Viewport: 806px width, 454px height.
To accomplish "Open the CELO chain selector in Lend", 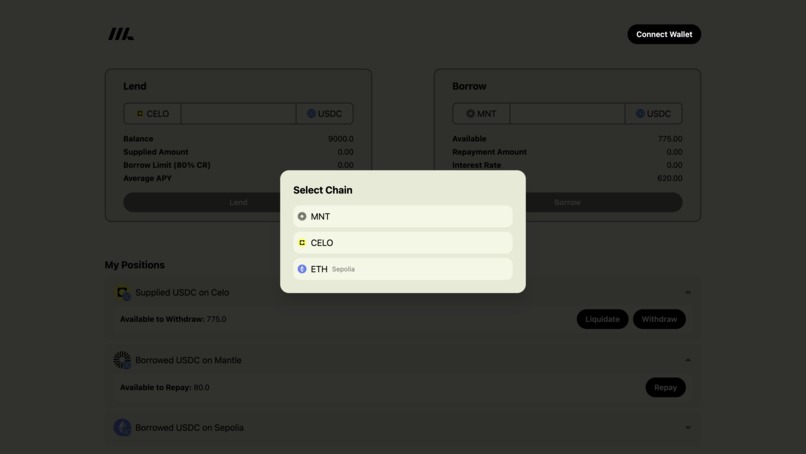I will pos(152,114).
